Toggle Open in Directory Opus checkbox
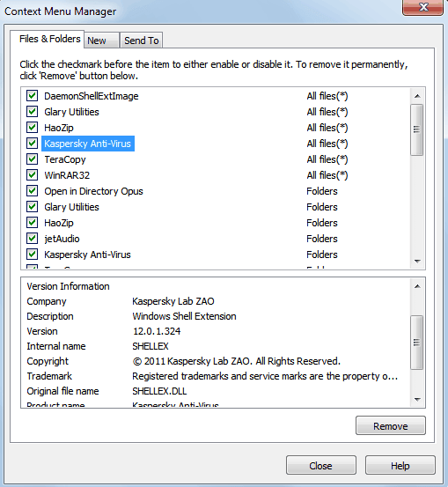This screenshot has width=448, height=487. pyautogui.click(x=32, y=191)
